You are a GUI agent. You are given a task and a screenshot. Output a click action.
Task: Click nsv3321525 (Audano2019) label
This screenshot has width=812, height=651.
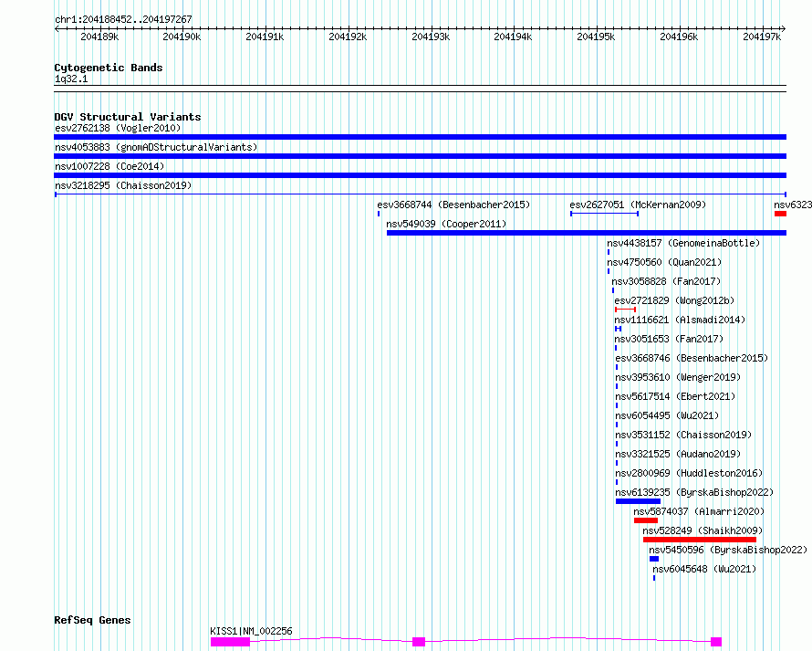[x=678, y=454]
